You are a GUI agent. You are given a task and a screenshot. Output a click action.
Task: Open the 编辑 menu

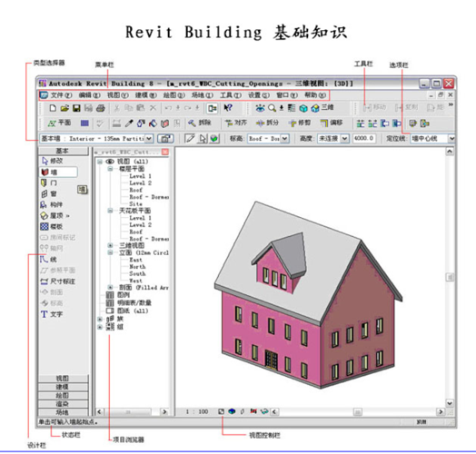point(89,95)
